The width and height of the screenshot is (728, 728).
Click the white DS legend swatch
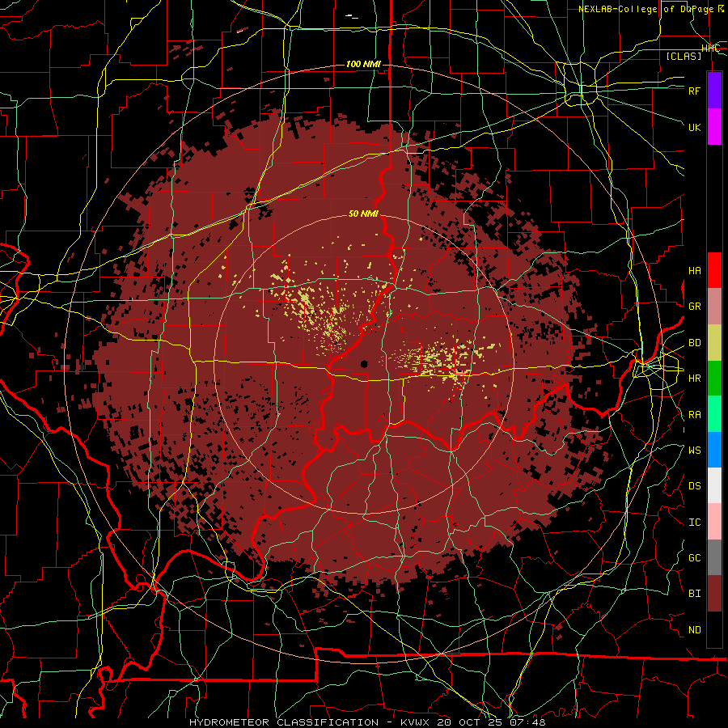714,485
